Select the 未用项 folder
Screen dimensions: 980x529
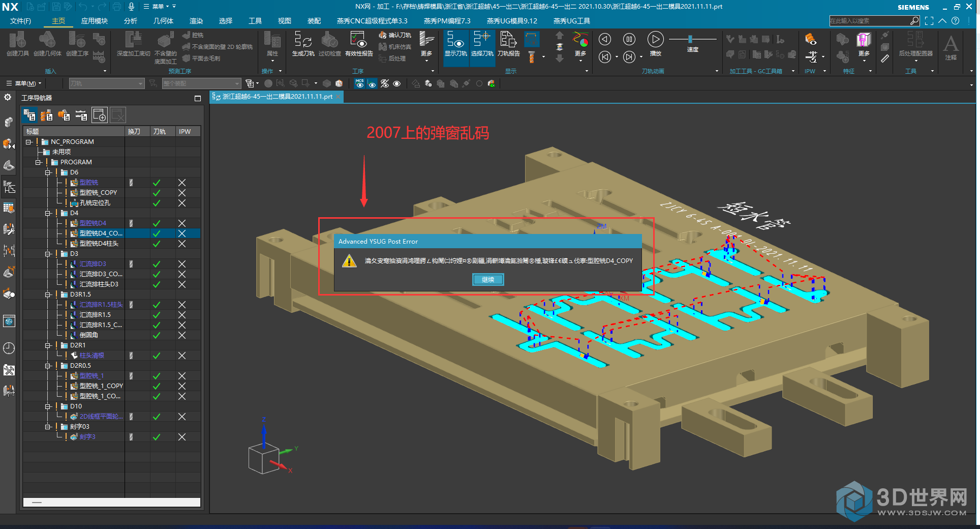[61, 152]
